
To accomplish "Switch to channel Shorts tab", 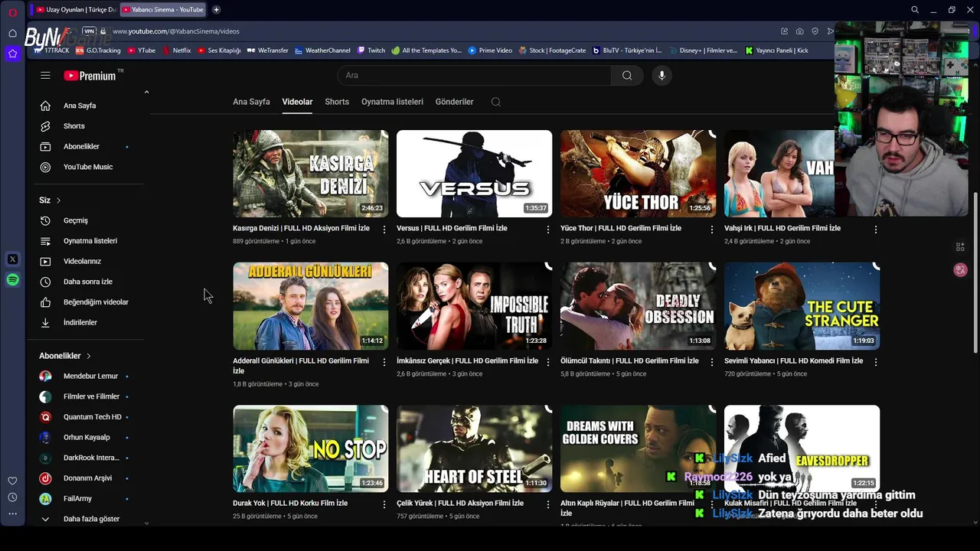I will [x=337, y=102].
